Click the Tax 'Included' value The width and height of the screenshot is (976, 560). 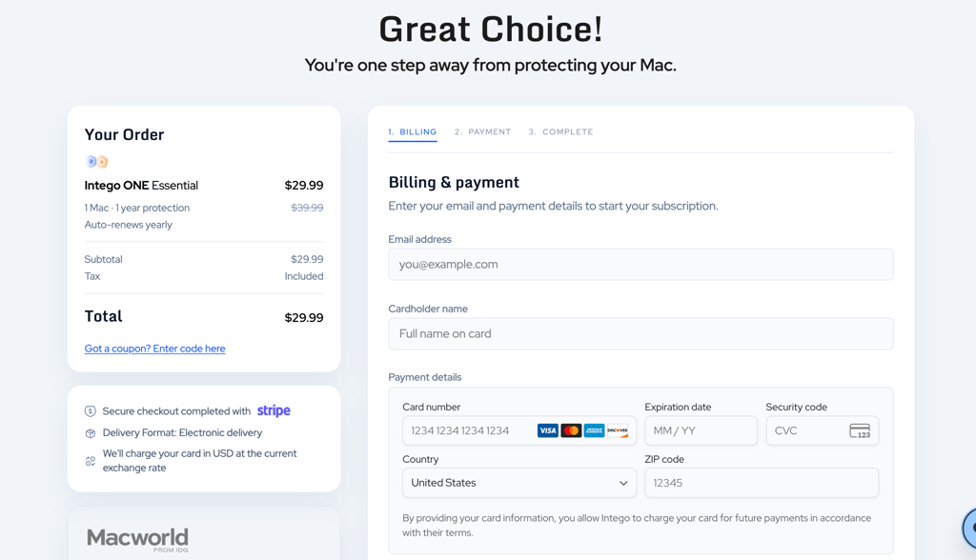[x=304, y=276]
